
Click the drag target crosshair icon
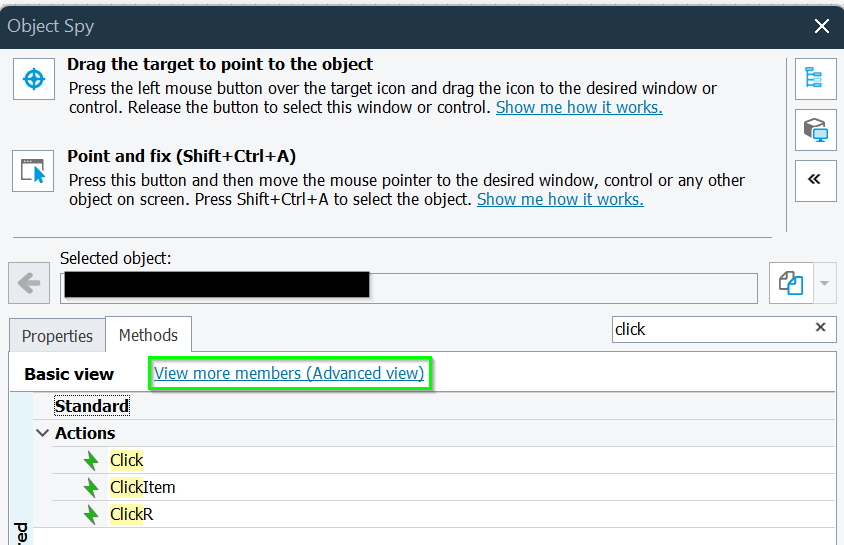point(34,79)
